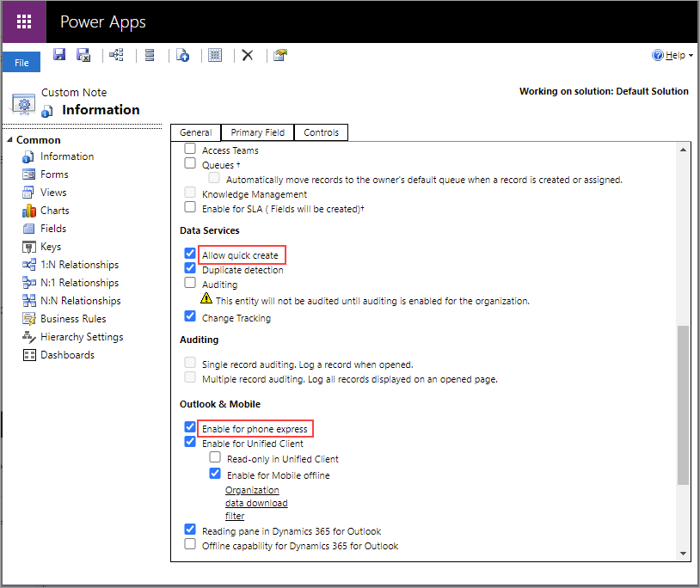Open the Show Dependencies toolbar icon

[x=115, y=55]
